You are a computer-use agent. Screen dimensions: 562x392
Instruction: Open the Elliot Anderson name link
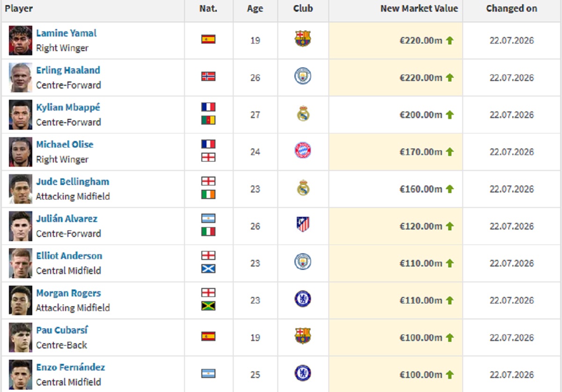69,256
